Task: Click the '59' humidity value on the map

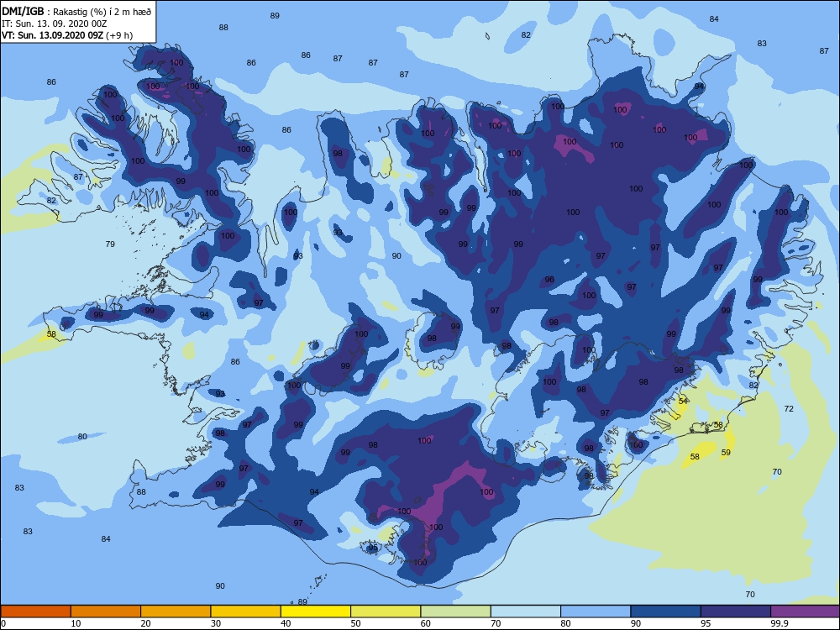Action: tap(726, 452)
